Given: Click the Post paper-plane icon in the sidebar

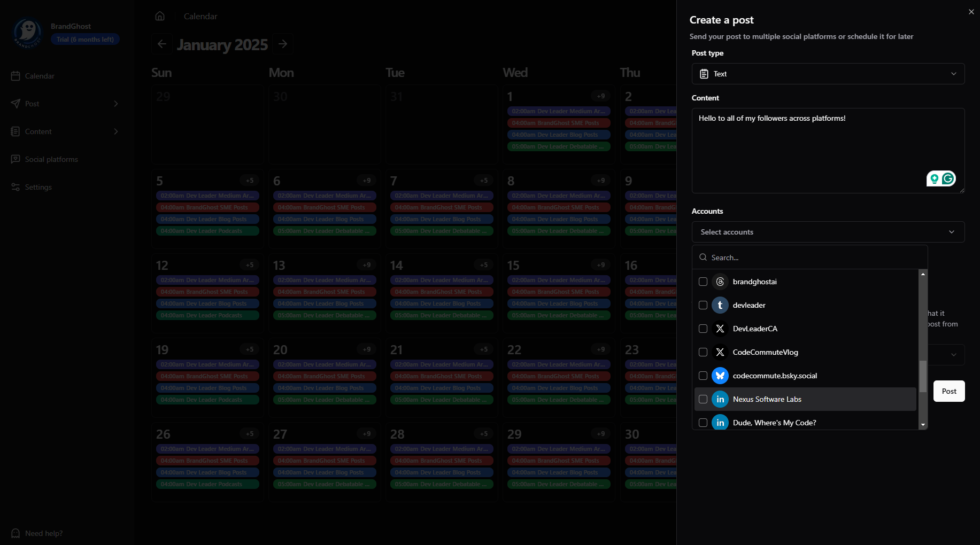Looking at the screenshot, I should coord(16,104).
